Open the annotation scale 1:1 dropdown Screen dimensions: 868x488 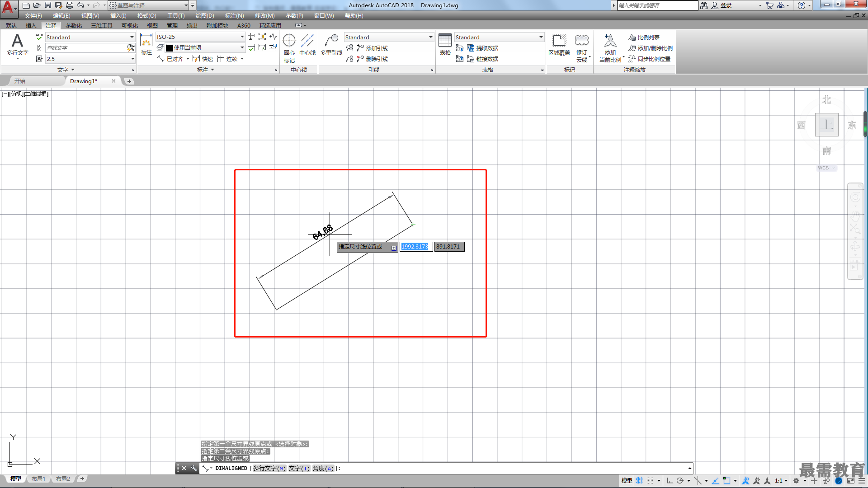point(781,481)
